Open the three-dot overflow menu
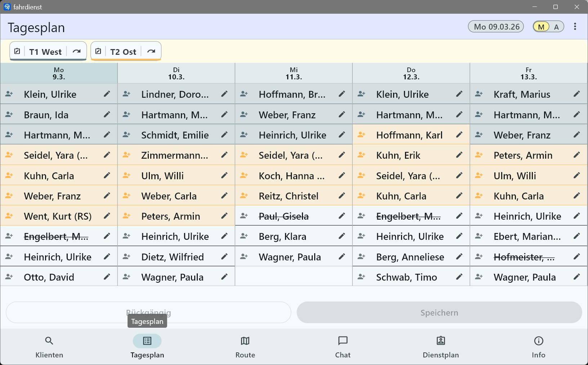Viewport: 588px width, 365px height. click(575, 27)
